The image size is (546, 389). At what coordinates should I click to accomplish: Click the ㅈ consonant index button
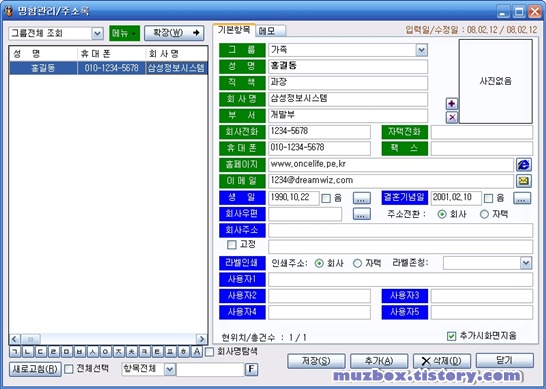coord(118,352)
